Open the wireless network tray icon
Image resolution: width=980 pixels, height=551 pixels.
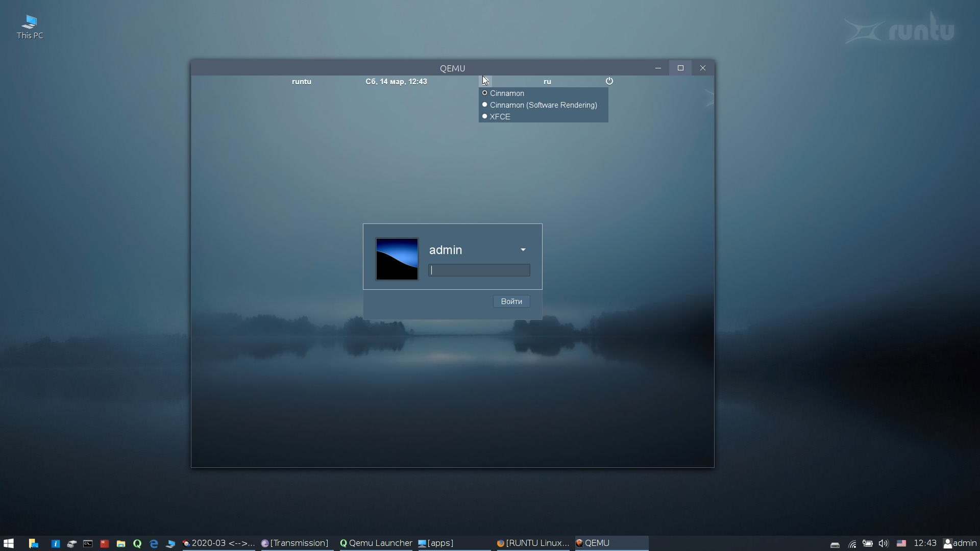click(852, 544)
